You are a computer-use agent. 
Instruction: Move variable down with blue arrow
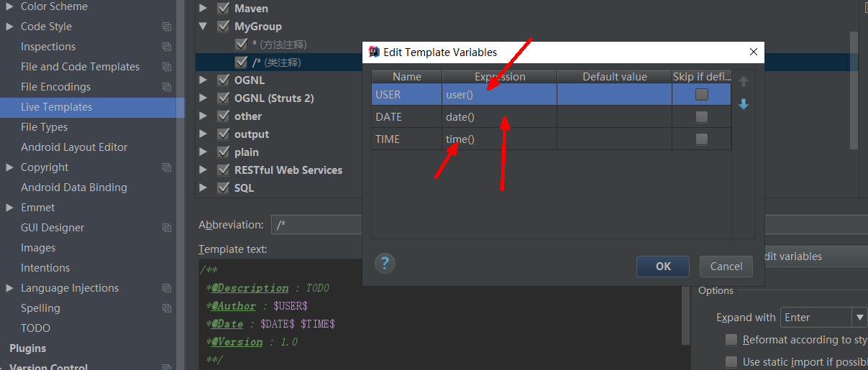tap(744, 105)
